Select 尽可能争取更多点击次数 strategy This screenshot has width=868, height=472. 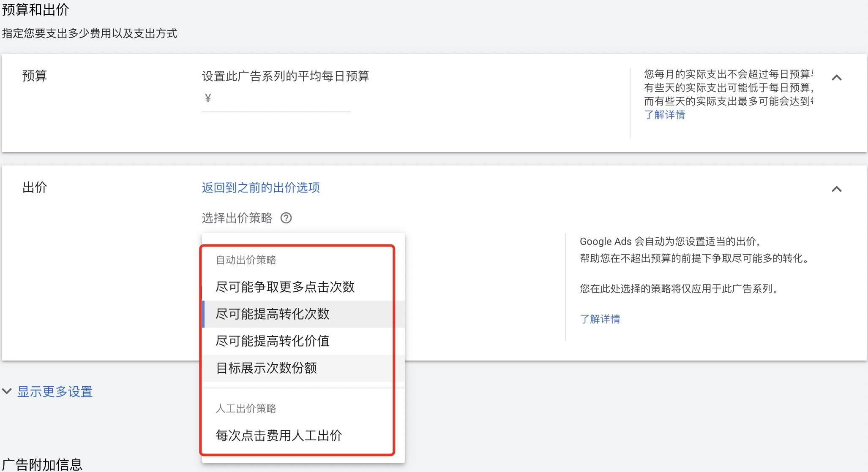[x=285, y=287]
